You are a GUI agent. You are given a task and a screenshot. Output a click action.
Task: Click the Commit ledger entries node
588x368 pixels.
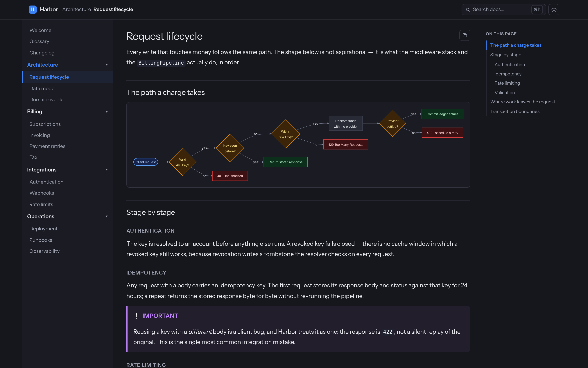point(442,114)
